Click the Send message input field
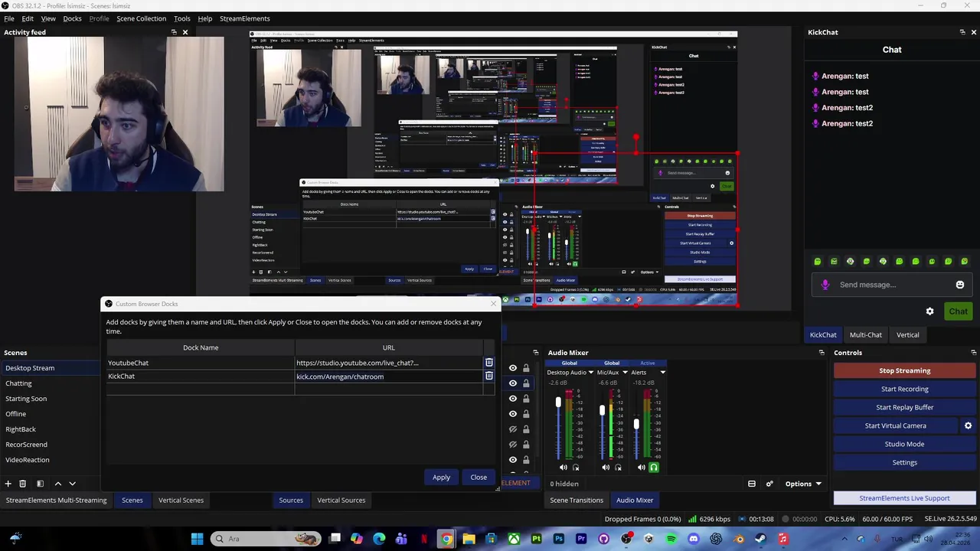The width and height of the screenshot is (980, 551). pos(892,285)
